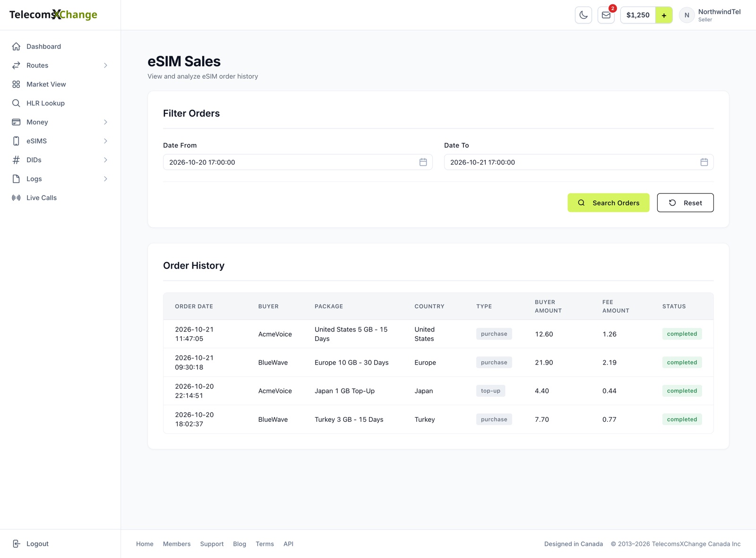Click the Market View grid icon
756x558 pixels.
coord(16,84)
